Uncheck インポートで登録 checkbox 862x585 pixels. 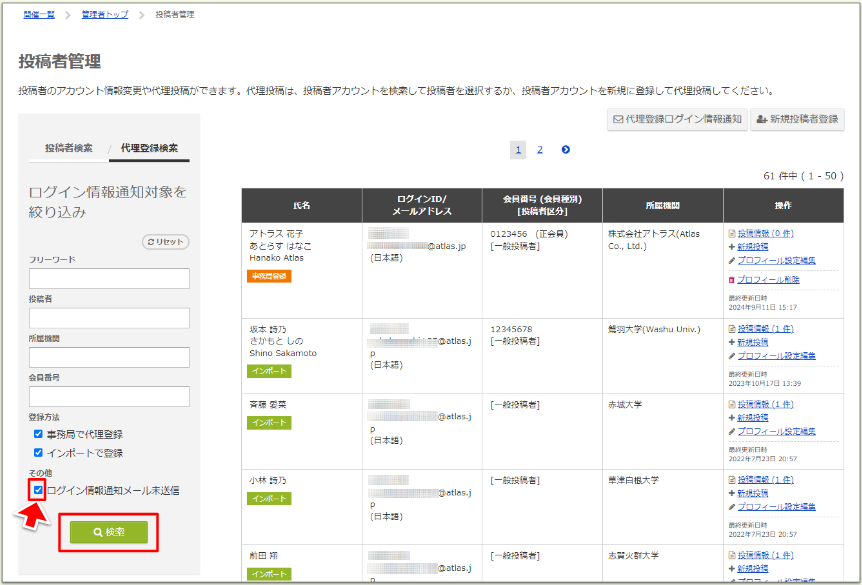click(38, 453)
